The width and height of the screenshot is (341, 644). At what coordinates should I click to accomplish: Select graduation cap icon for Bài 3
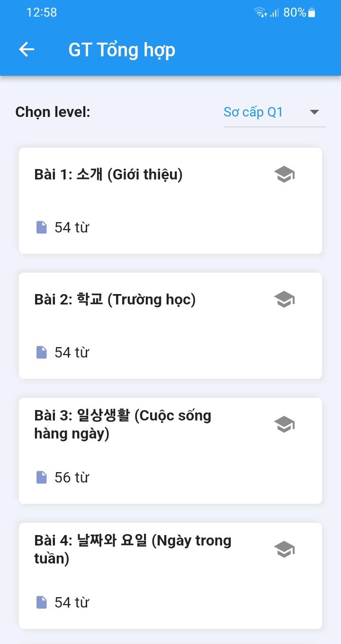click(x=284, y=424)
